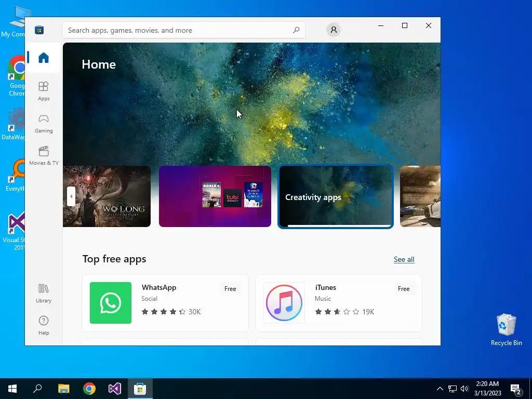Screen dimensions: 532x399
Task: Launch Chrome from the taskbar
Action: (x=89, y=389)
